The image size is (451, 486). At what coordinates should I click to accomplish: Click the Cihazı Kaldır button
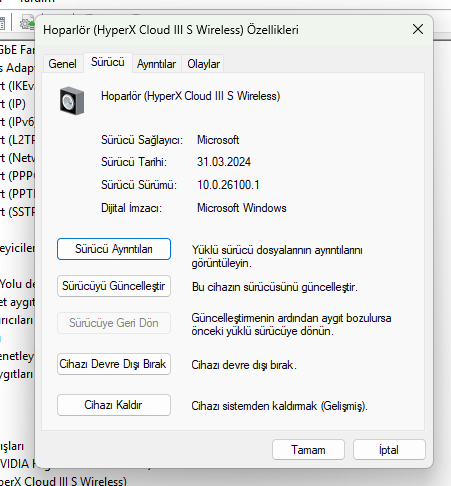pos(114,405)
